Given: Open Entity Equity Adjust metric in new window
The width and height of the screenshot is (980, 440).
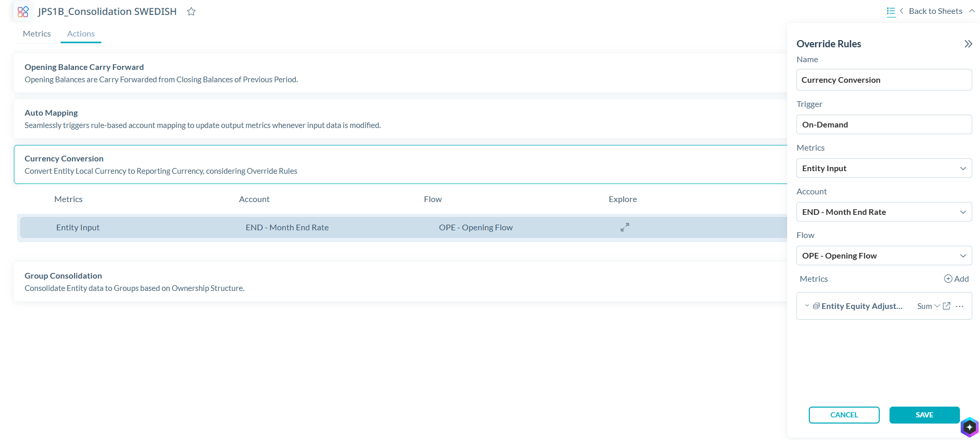Looking at the screenshot, I should pos(947,306).
